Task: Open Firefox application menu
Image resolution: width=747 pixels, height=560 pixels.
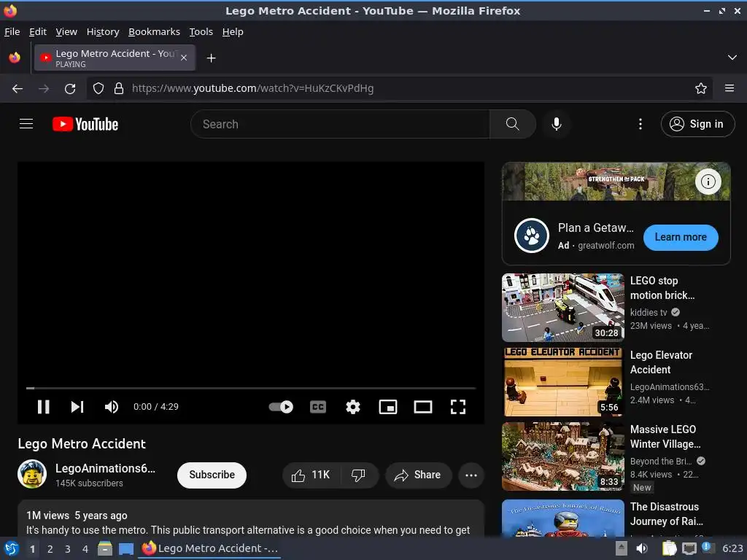Action: (x=729, y=88)
